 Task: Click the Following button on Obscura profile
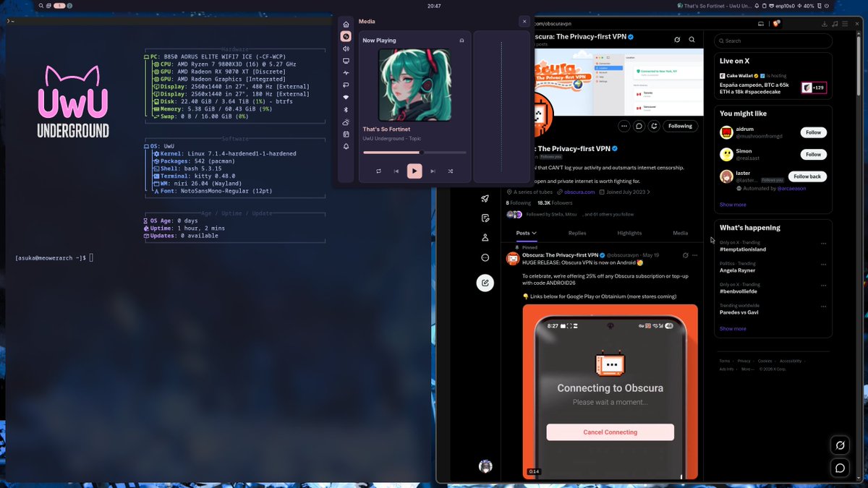pos(680,126)
